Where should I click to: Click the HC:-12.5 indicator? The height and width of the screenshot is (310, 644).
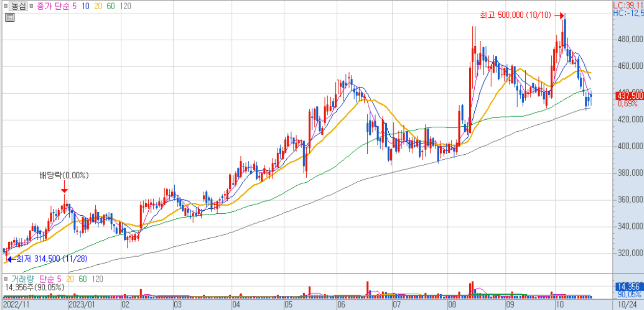tap(628, 12)
